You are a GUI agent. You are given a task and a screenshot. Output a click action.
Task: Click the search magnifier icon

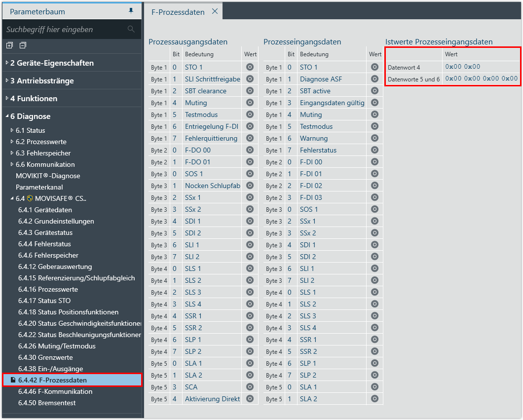[x=131, y=30]
